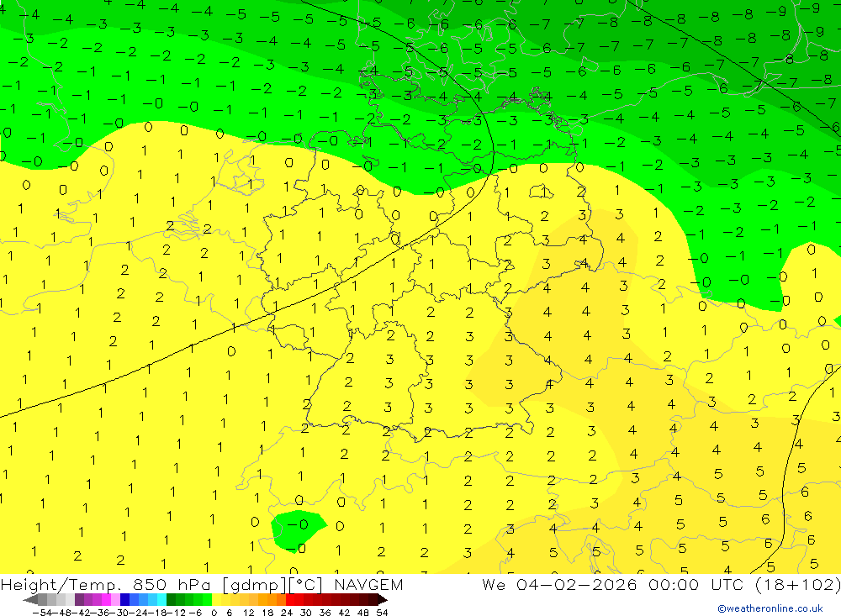Screen dimensions: 841x616
Task: Click the dark brown right arrow end of the color scale
Action: [x=383, y=600]
